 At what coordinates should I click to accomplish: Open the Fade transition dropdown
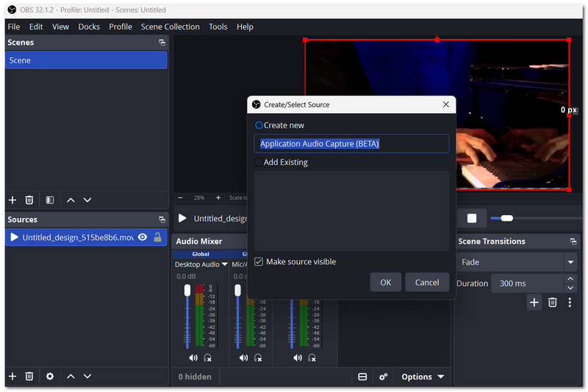tap(570, 262)
